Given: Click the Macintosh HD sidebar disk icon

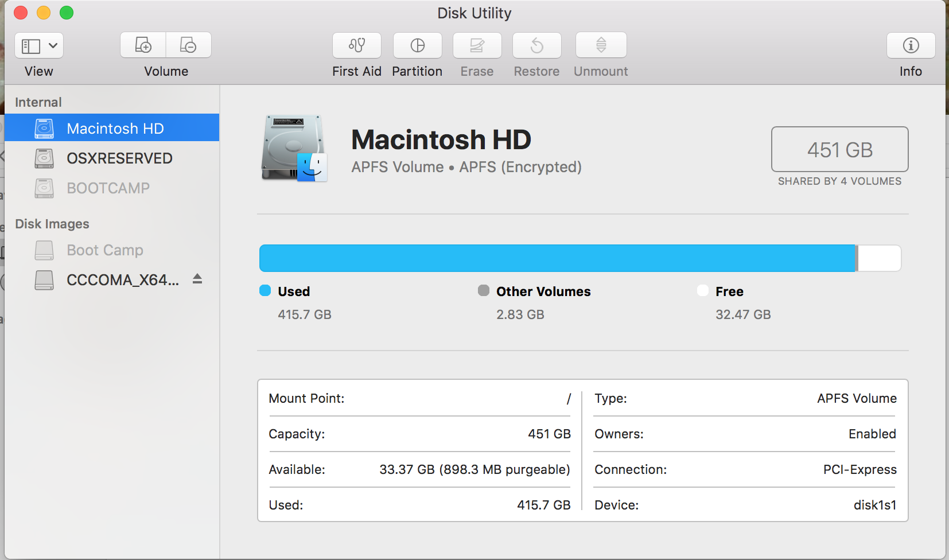Looking at the screenshot, I should pos(44,128).
